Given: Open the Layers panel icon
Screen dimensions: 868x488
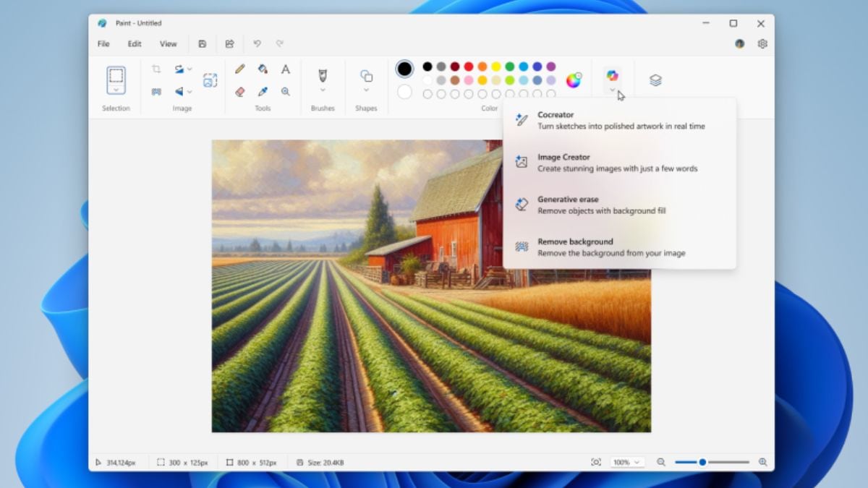Looking at the screenshot, I should [655, 80].
